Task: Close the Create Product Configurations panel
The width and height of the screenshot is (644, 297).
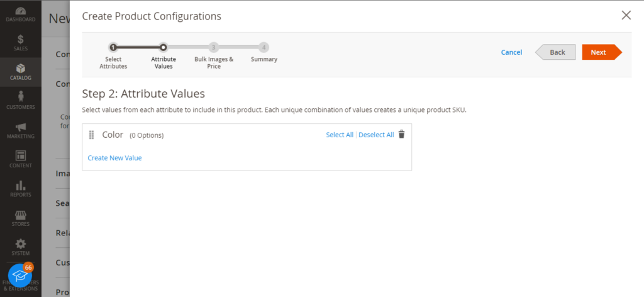Action: coord(626,16)
